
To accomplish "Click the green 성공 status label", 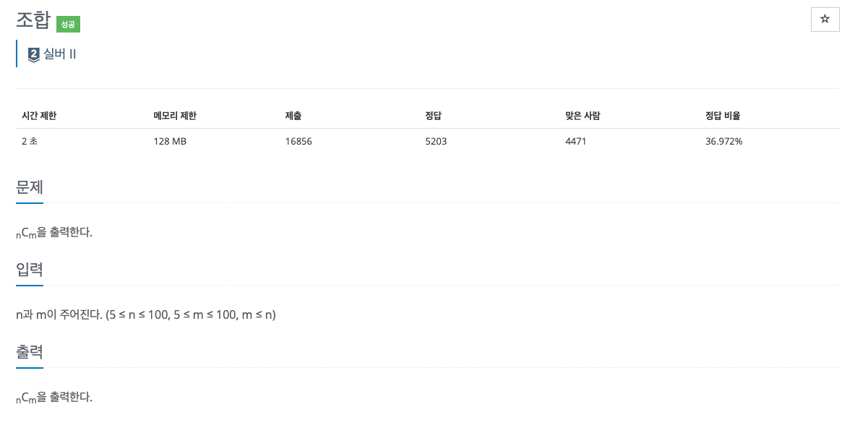I will [68, 24].
